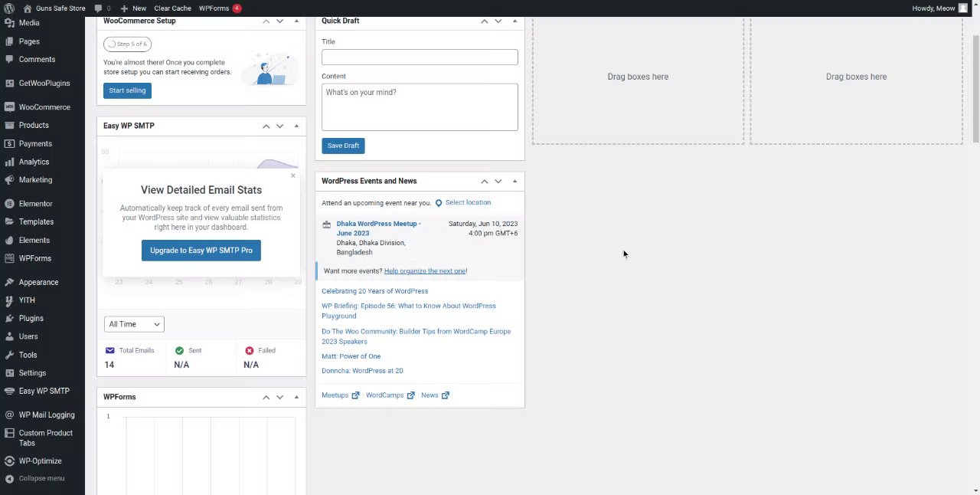
Task: Click the WooCommerce sidebar icon
Action: tap(9, 107)
